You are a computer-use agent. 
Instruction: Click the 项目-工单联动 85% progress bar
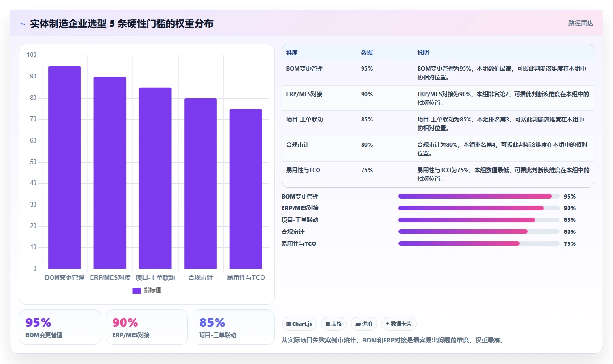coord(479,220)
